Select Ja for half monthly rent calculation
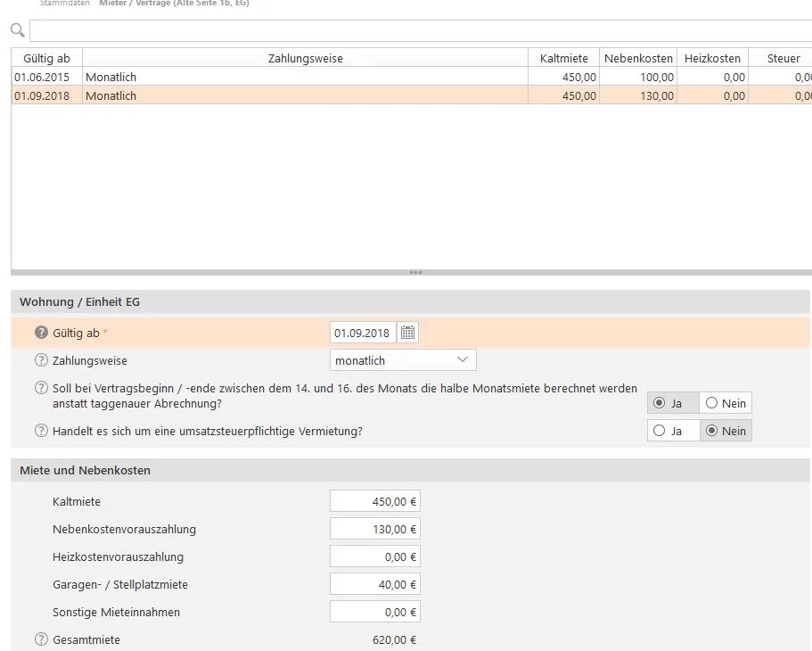The height and width of the screenshot is (651, 812). click(673, 403)
